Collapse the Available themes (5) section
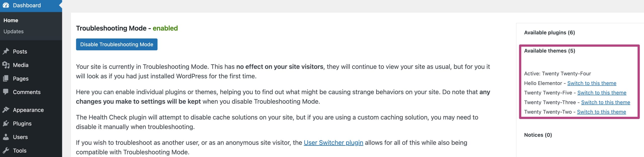This screenshot has height=157, width=644. coord(549,51)
